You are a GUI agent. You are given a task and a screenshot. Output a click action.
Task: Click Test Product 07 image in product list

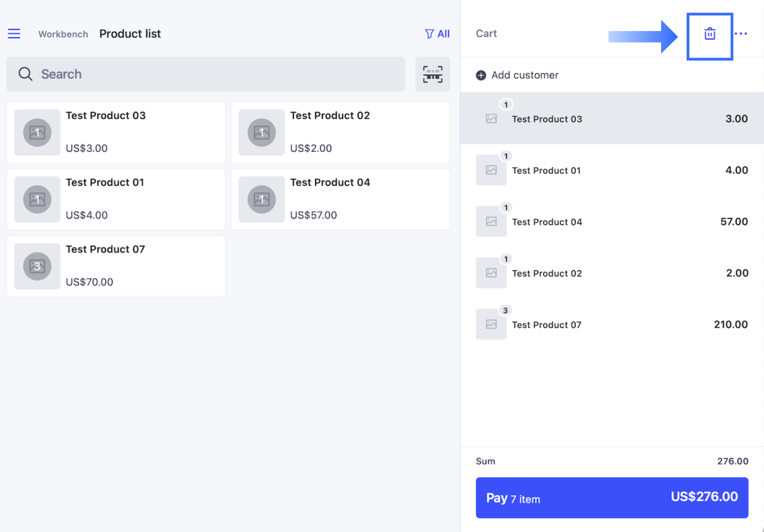tap(37, 266)
